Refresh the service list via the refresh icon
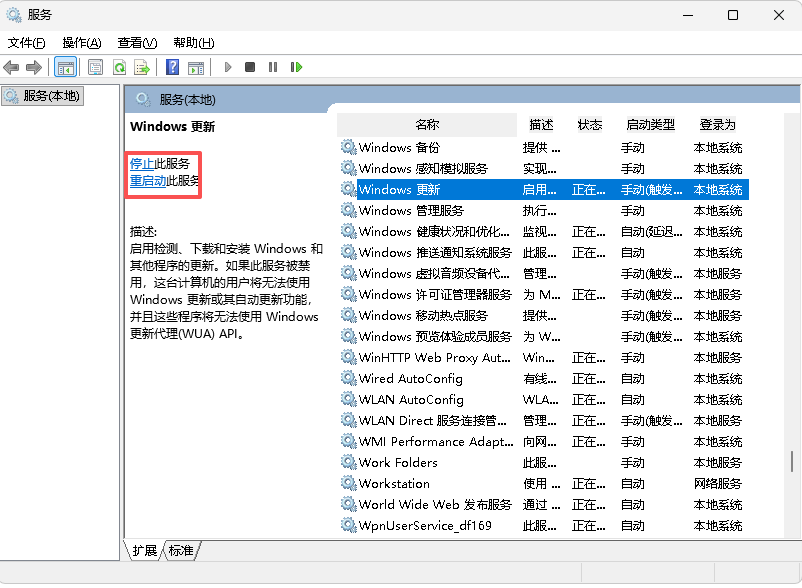Screen dimensions: 802x588 120,66
